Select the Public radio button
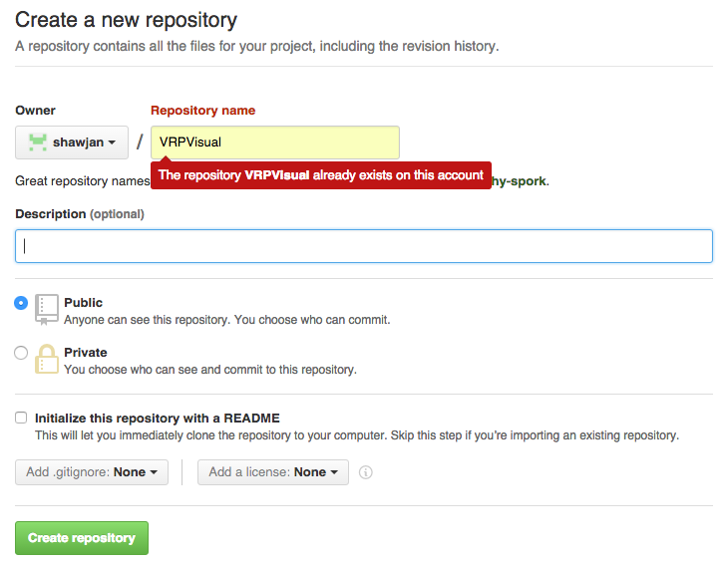The width and height of the screenshot is (728, 565). (21, 303)
